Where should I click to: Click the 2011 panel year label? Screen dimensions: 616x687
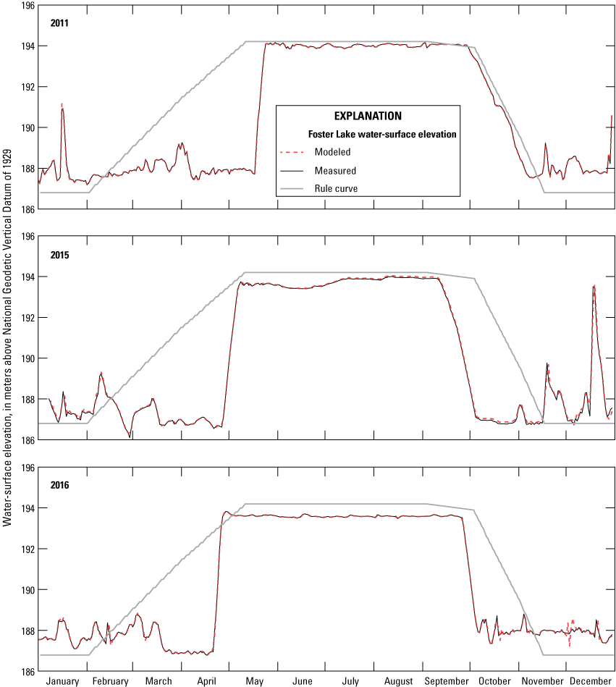point(60,22)
